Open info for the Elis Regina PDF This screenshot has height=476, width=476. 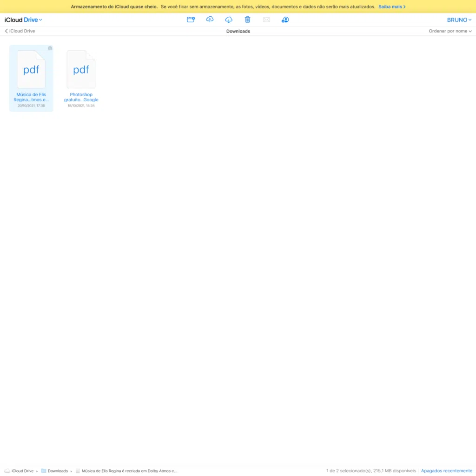(x=50, y=48)
